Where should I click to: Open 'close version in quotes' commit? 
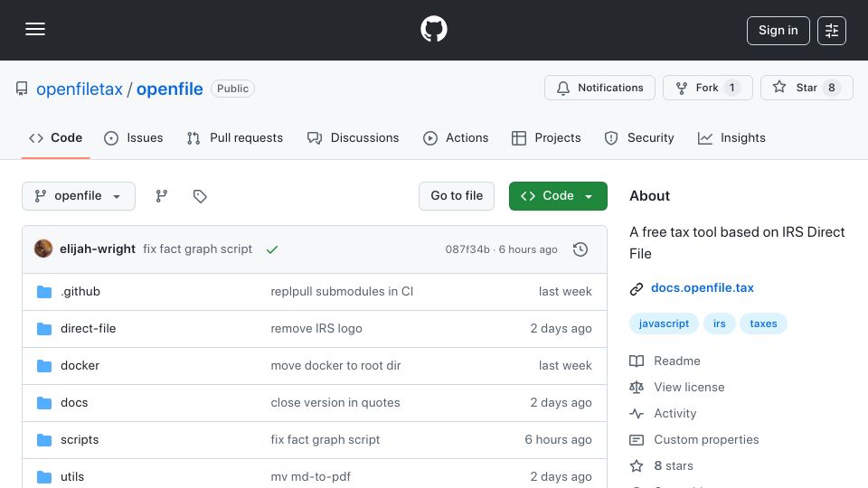tap(335, 403)
